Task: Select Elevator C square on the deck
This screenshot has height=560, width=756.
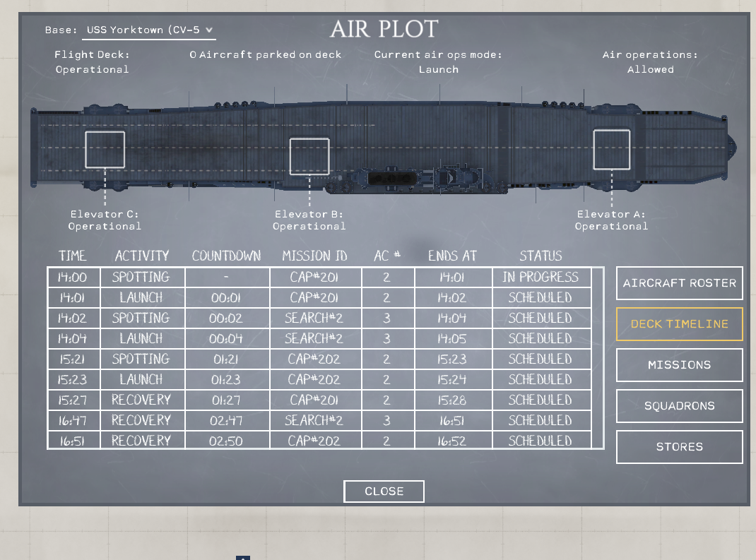Action: (x=105, y=150)
